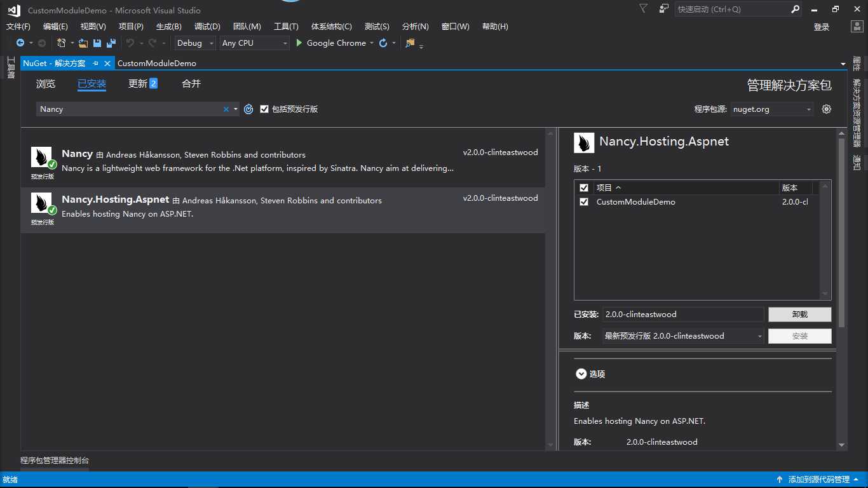
Task: Click the 登录 sign-in link
Action: (822, 27)
